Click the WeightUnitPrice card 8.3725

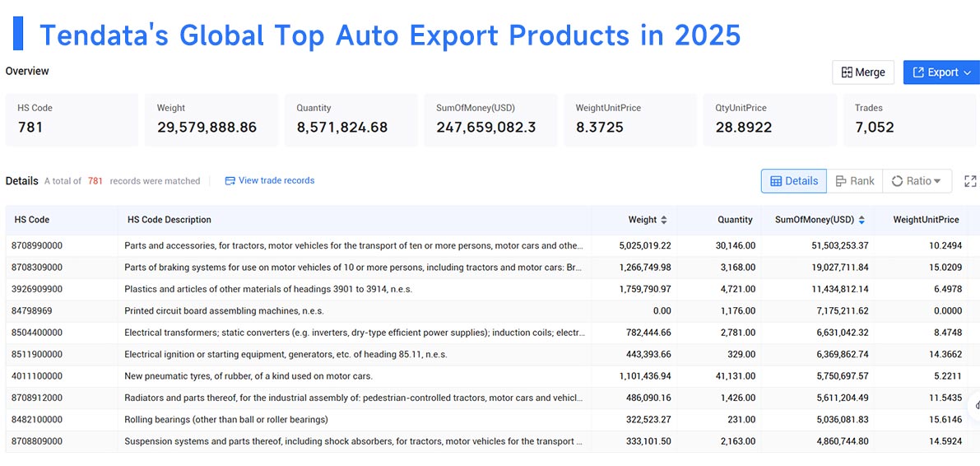click(630, 120)
